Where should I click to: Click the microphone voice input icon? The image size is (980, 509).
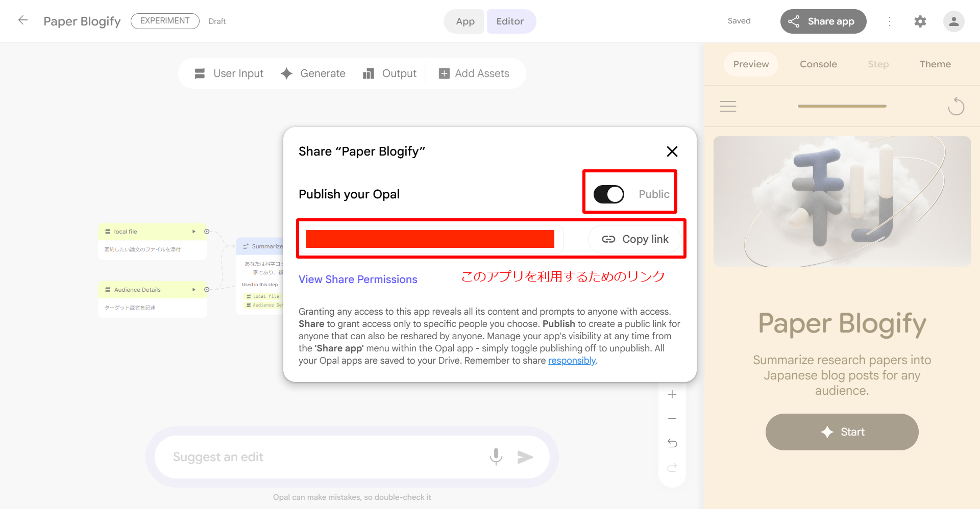tap(496, 456)
